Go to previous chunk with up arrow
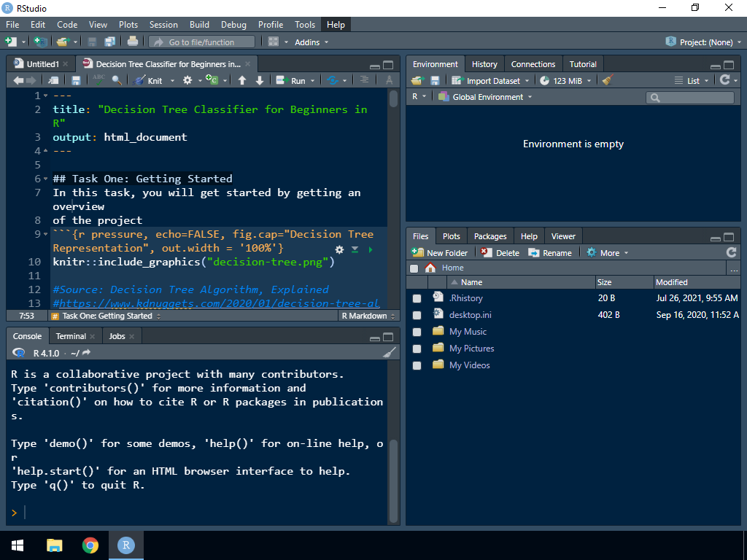The image size is (747, 560). coord(242,80)
